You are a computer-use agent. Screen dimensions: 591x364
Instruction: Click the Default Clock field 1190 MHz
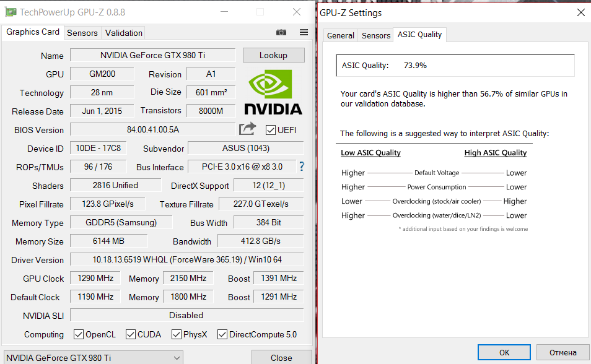(95, 297)
